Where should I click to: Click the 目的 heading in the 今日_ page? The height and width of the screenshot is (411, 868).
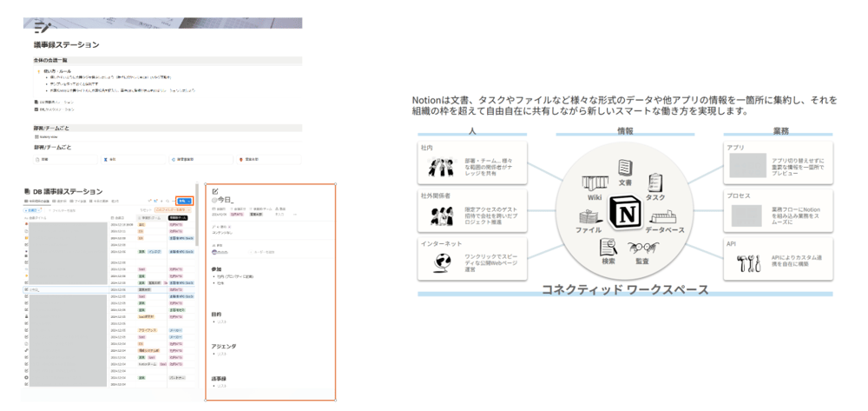[217, 314]
